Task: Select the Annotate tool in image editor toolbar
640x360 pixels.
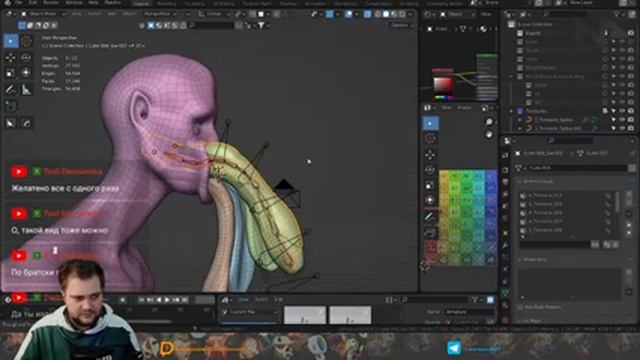Action: tap(430, 216)
